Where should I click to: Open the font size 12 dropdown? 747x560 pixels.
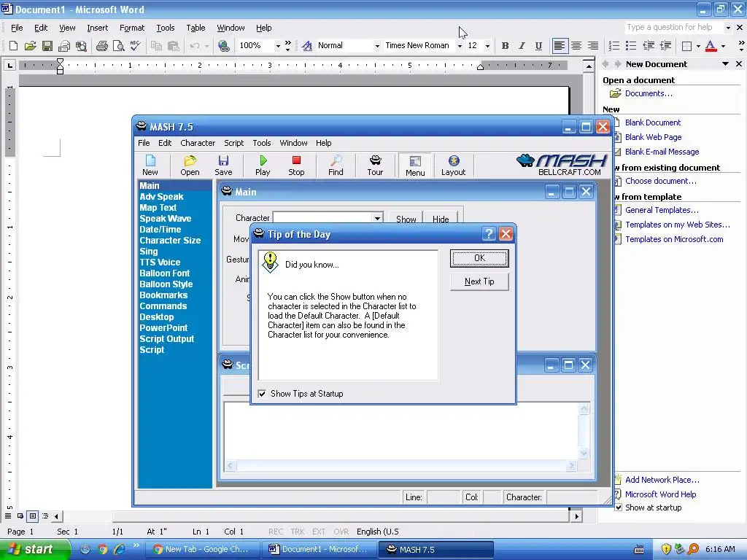click(x=487, y=46)
